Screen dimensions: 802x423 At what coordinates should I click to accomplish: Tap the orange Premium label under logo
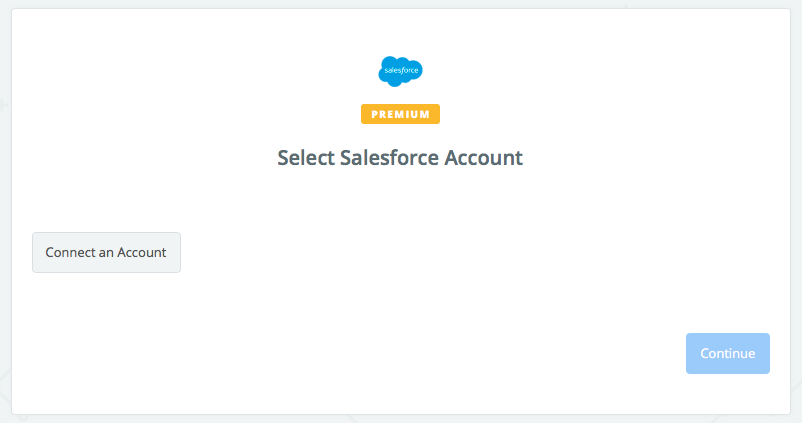(x=400, y=114)
